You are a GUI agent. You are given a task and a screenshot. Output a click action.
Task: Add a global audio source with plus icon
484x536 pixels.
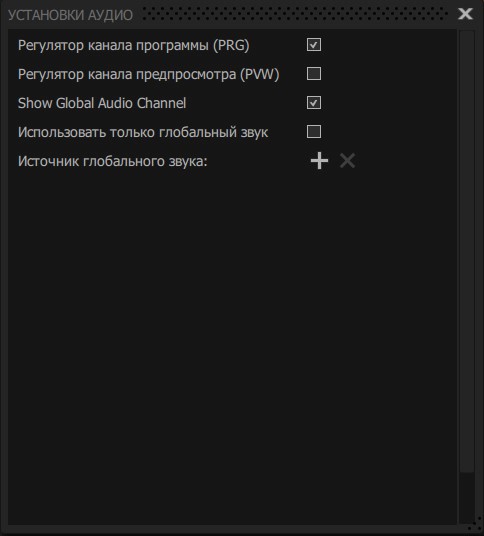coord(319,161)
